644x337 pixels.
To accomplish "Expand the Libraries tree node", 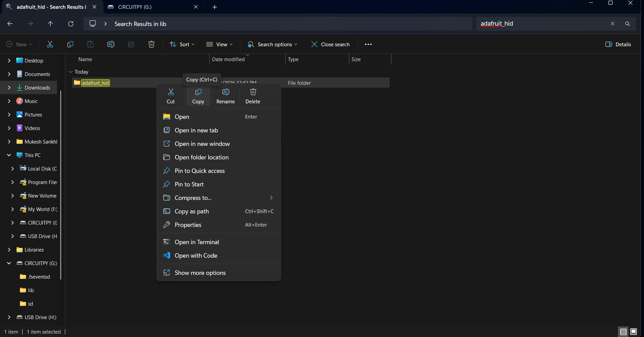I will coord(9,250).
